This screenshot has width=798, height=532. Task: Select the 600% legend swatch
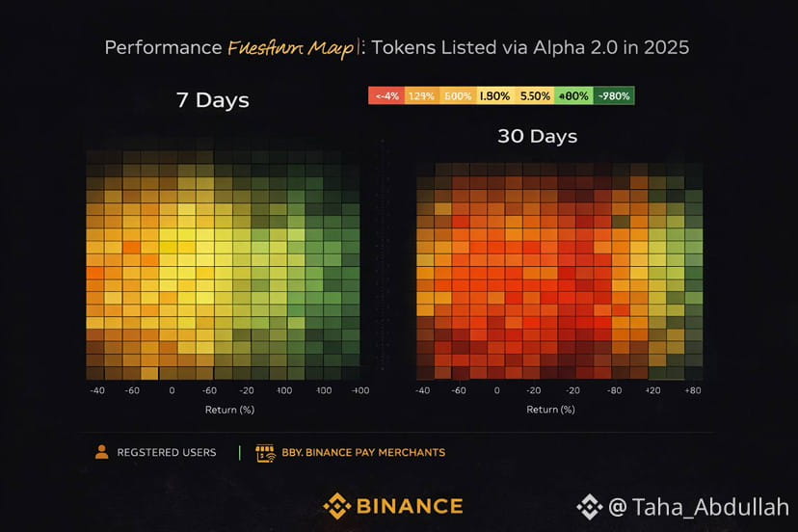458,95
